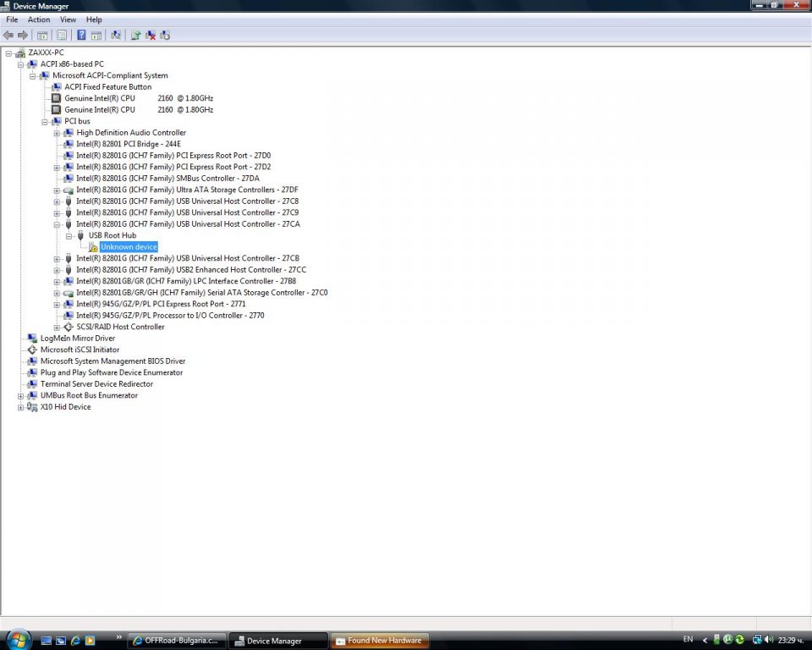Launch Internet Explorer from Quick Launch
Image resolution: width=812 pixels, height=650 pixels.
75,641
